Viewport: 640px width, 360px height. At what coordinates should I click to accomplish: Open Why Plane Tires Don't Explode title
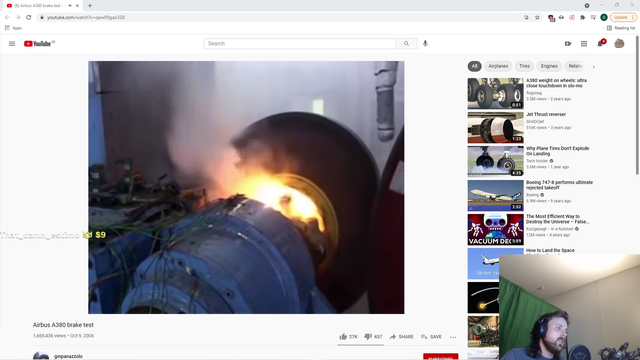[x=558, y=151]
